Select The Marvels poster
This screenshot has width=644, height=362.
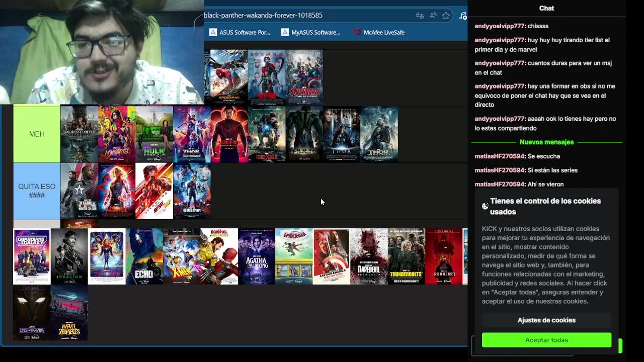pos(107,256)
